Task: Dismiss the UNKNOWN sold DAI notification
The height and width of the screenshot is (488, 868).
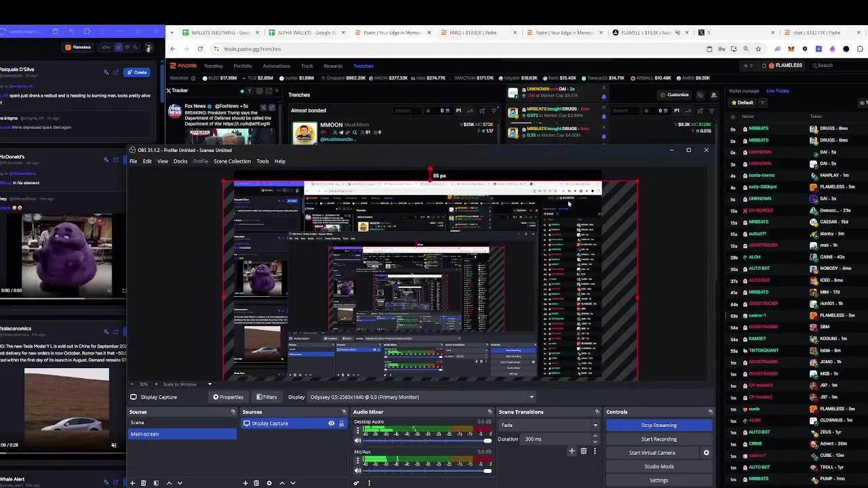Action: click(604, 88)
